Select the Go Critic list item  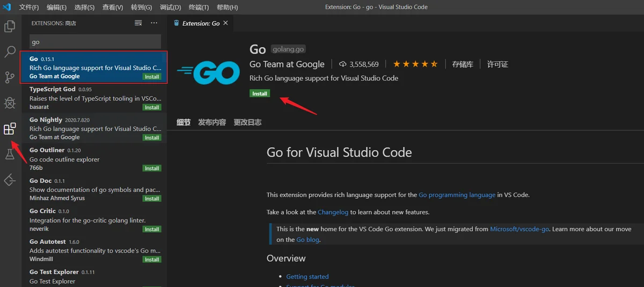click(94, 220)
